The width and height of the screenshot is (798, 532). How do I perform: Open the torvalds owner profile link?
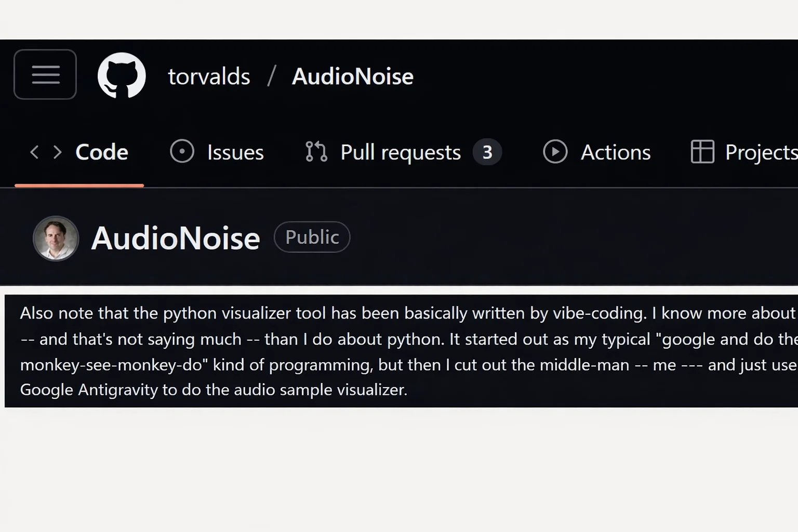(x=209, y=76)
